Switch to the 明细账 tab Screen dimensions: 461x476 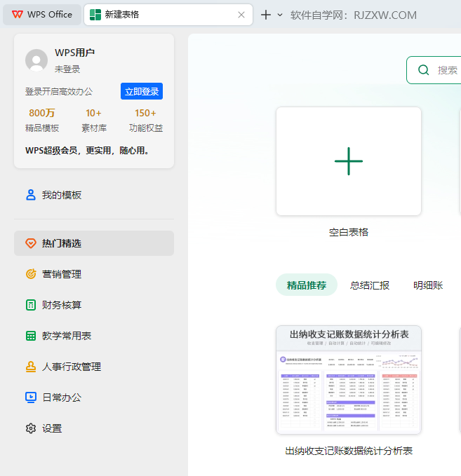pyautogui.click(x=428, y=285)
